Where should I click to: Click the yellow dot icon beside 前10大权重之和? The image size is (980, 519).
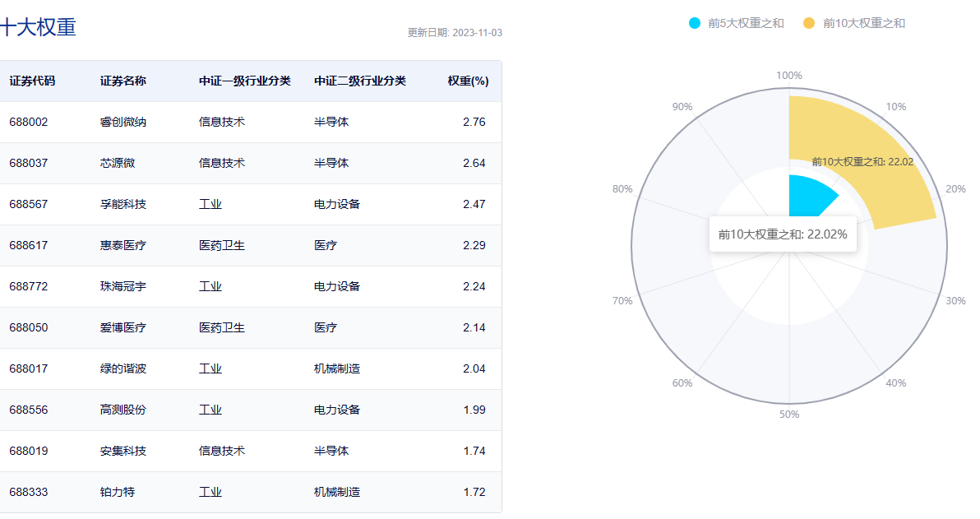[807, 23]
